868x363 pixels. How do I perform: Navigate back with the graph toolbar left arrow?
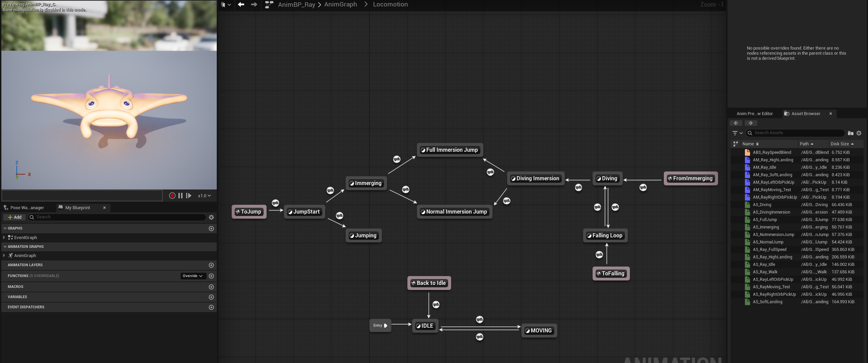pos(241,4)
